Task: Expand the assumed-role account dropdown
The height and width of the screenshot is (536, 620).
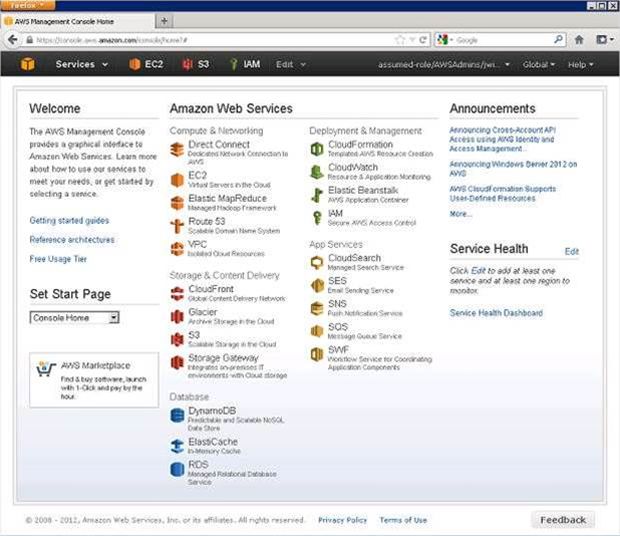Action: point(443,64)
